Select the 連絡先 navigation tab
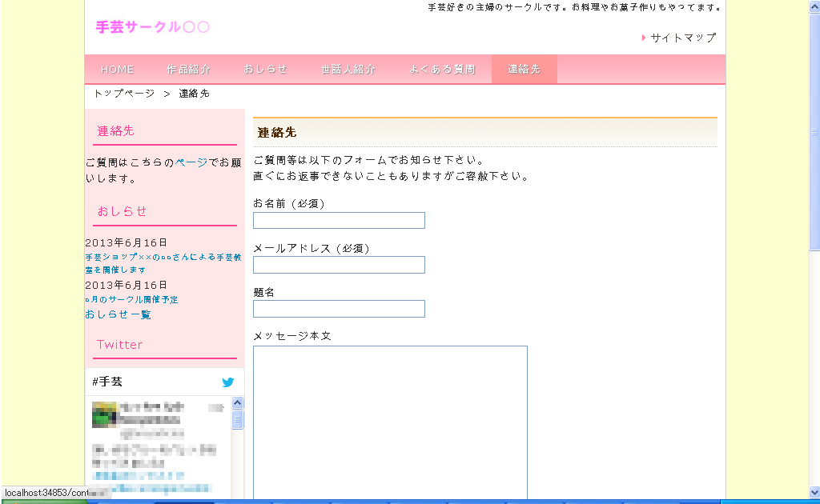The width and height of the screenshot is (820, 504). (524, 70)
